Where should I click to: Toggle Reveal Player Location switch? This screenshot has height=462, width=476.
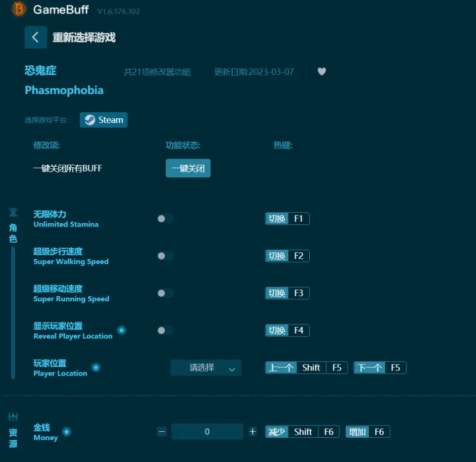point(165,331)
